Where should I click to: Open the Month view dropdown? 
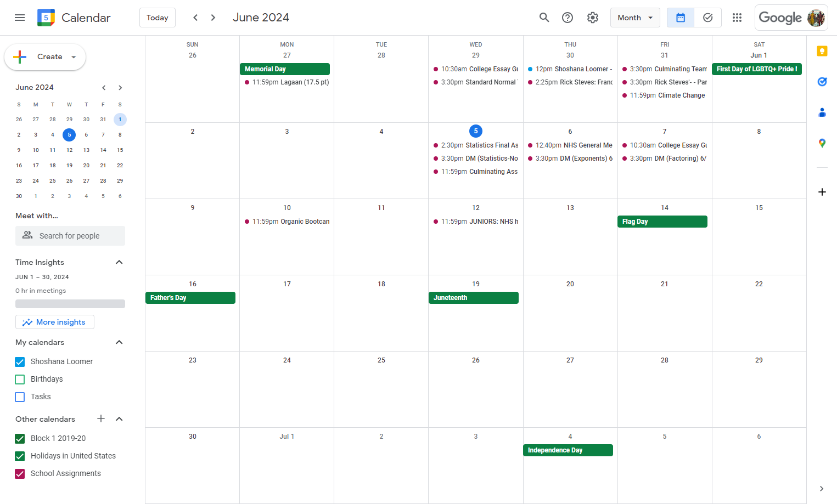pos(635,18)
